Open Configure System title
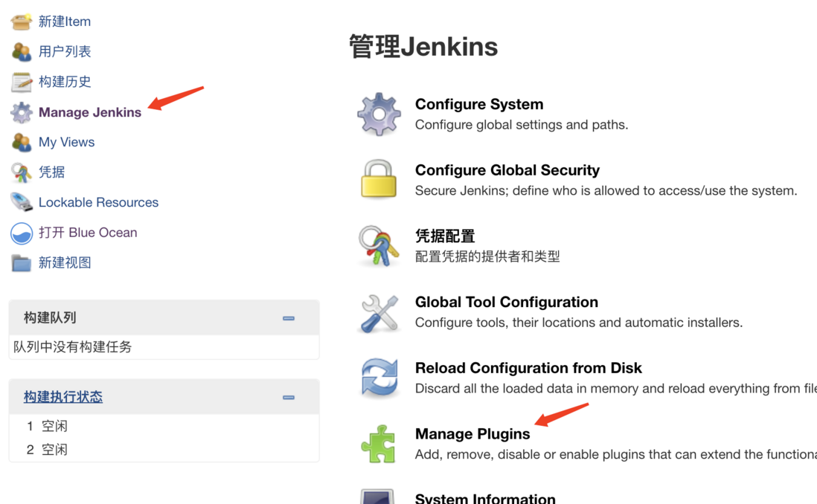Image resolution: width=817 pixels, height=504 pixels. click(479, 104)
